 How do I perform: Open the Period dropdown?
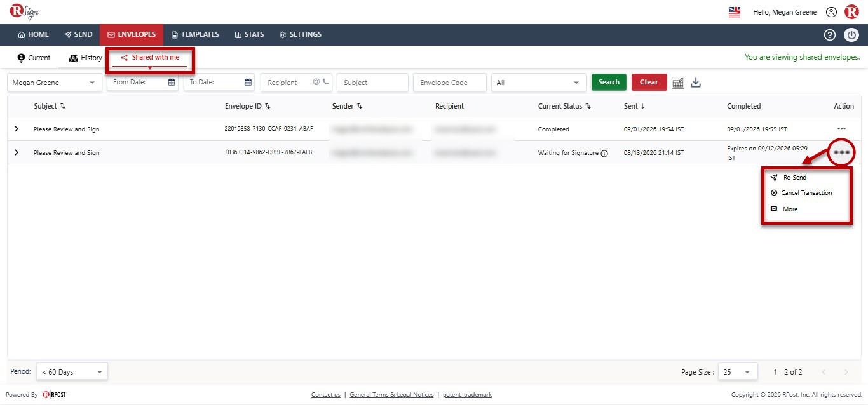[x=72, y=372]
